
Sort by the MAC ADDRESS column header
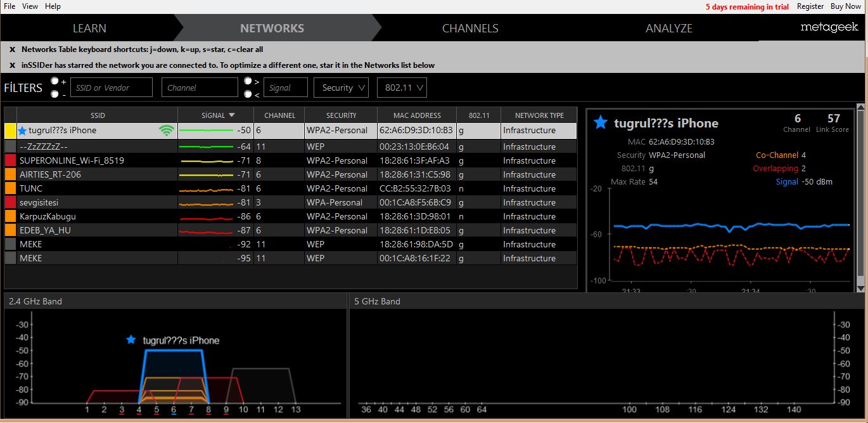pos(417,115)
